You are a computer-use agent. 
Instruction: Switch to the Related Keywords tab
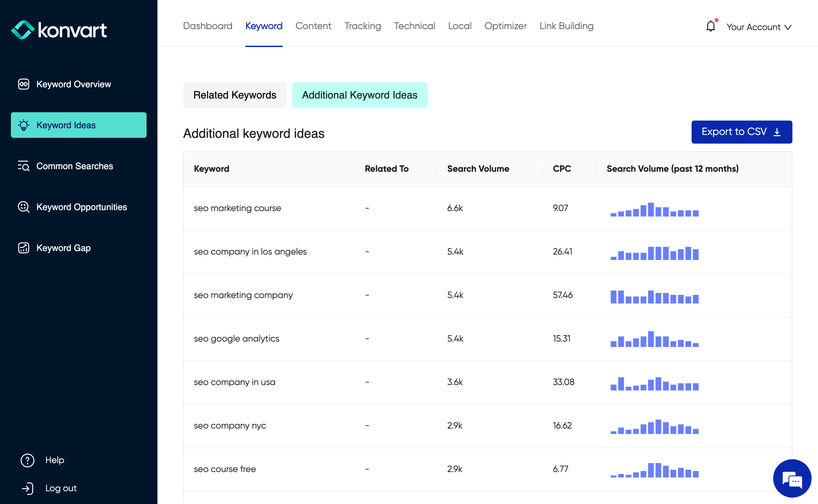235,95
